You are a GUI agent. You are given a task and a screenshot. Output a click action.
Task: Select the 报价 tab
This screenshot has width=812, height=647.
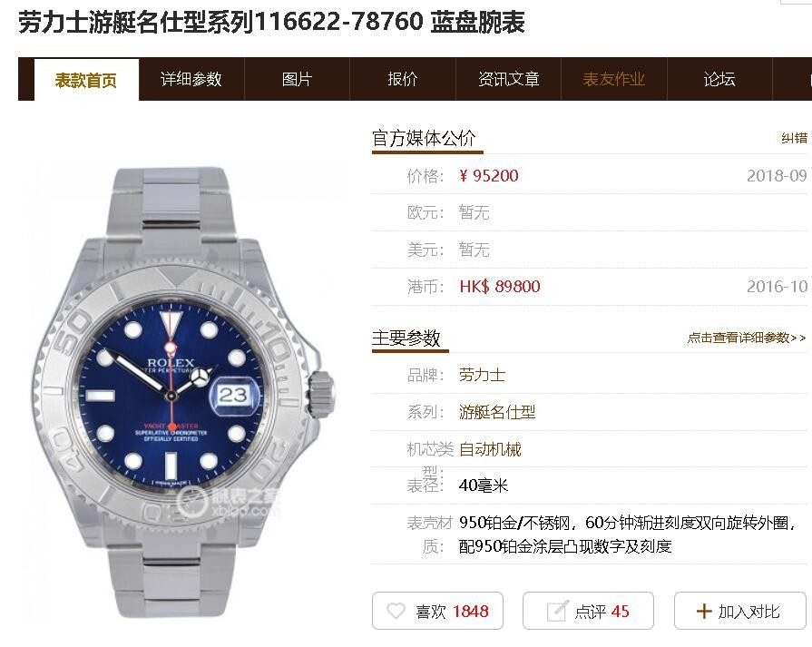[x=403, y=79]
